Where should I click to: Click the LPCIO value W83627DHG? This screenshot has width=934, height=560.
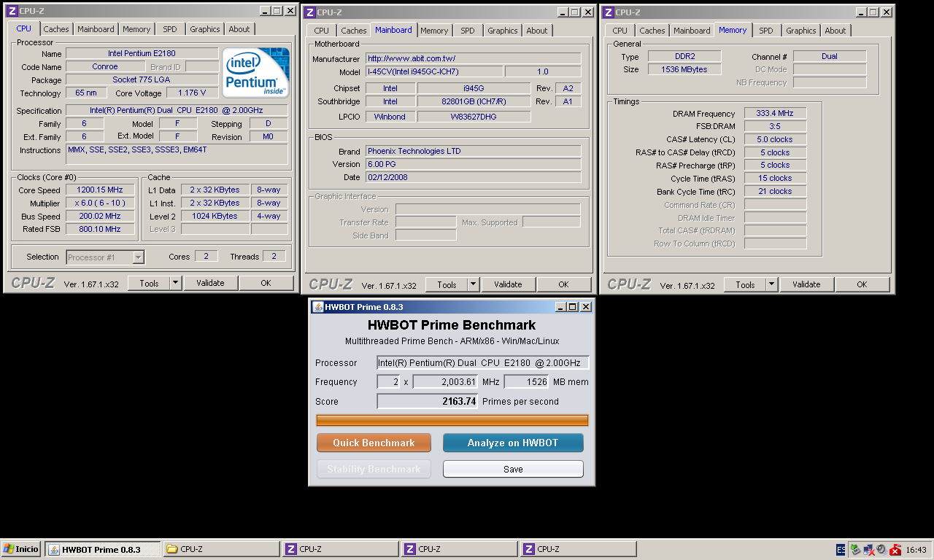pyautogui.click(x=473, y=116)
